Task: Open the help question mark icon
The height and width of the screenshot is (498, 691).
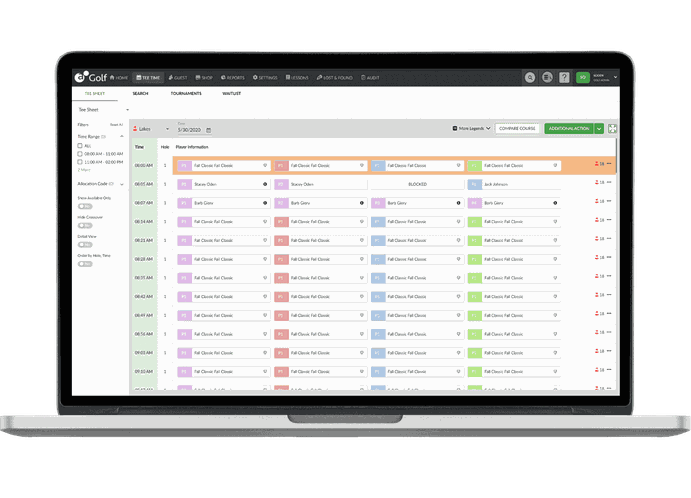Action: (564, 77)
